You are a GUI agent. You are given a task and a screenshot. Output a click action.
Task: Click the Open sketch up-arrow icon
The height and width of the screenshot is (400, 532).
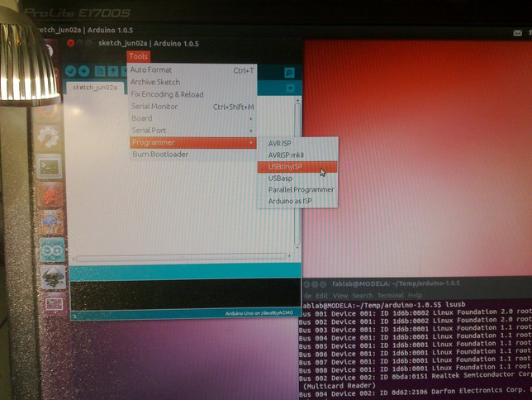point(113,71)
